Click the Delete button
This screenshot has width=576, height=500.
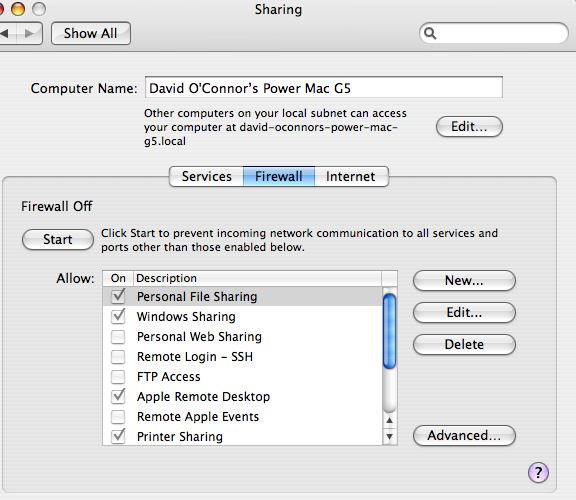pos(464,345)
